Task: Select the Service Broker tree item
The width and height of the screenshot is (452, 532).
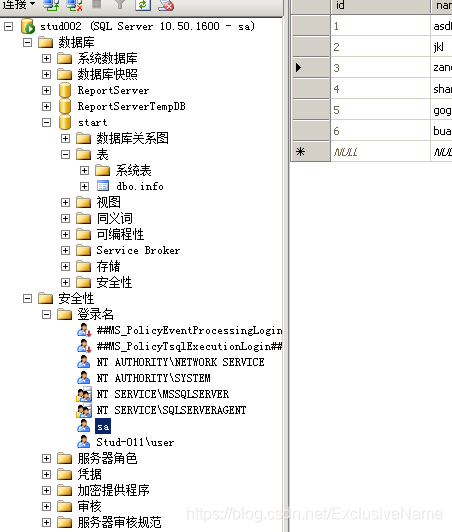Action: pyautogui.click(x=138, y=250)
